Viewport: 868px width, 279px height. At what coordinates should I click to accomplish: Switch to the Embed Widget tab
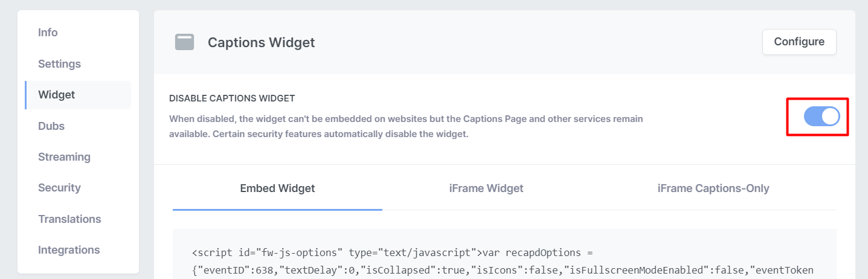pos(277,188)
